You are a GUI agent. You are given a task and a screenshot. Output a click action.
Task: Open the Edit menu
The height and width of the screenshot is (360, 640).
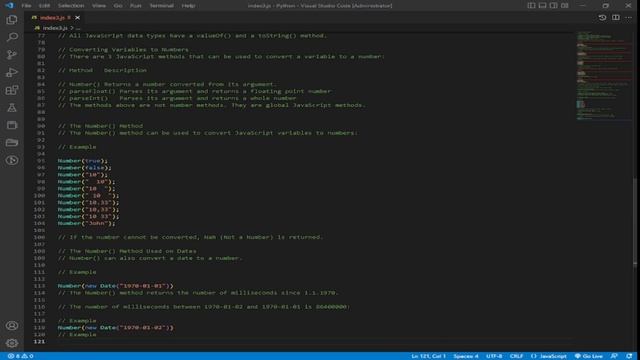coord(44,6)
